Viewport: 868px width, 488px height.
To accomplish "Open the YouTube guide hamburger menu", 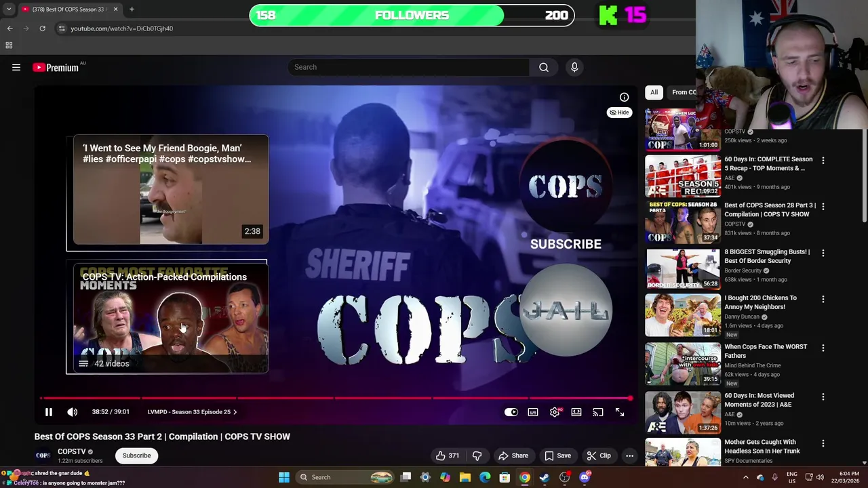I will click(16, 67).
